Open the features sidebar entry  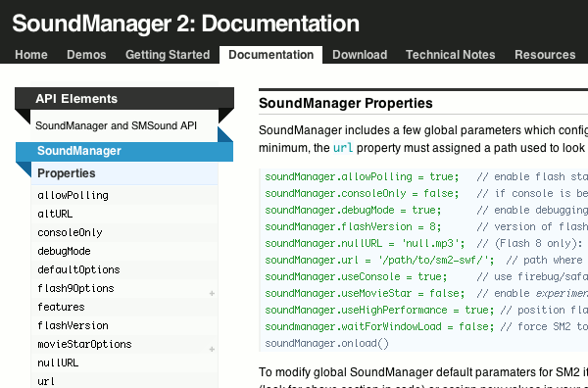[124, 307]
